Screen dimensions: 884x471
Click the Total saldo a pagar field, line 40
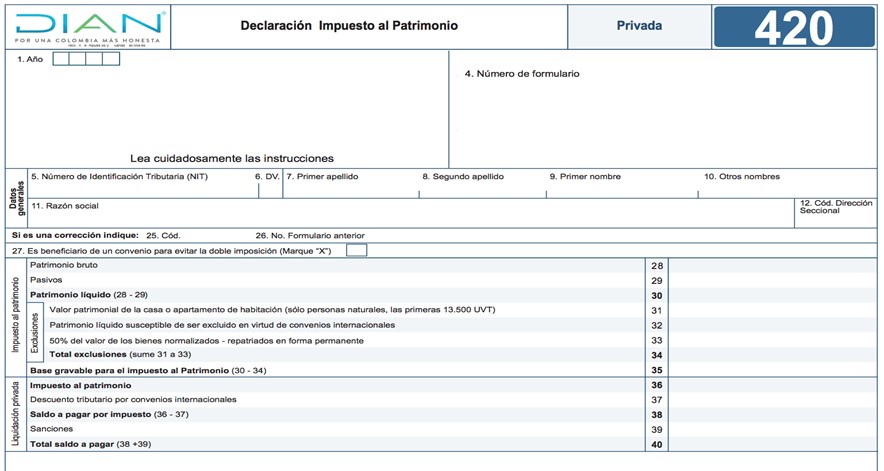772,444
